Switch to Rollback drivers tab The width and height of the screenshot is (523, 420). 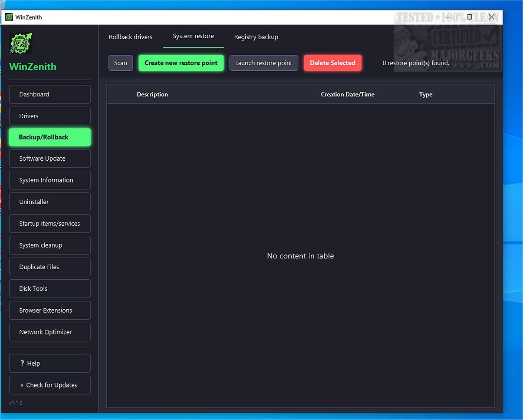(x=131, y=37)
